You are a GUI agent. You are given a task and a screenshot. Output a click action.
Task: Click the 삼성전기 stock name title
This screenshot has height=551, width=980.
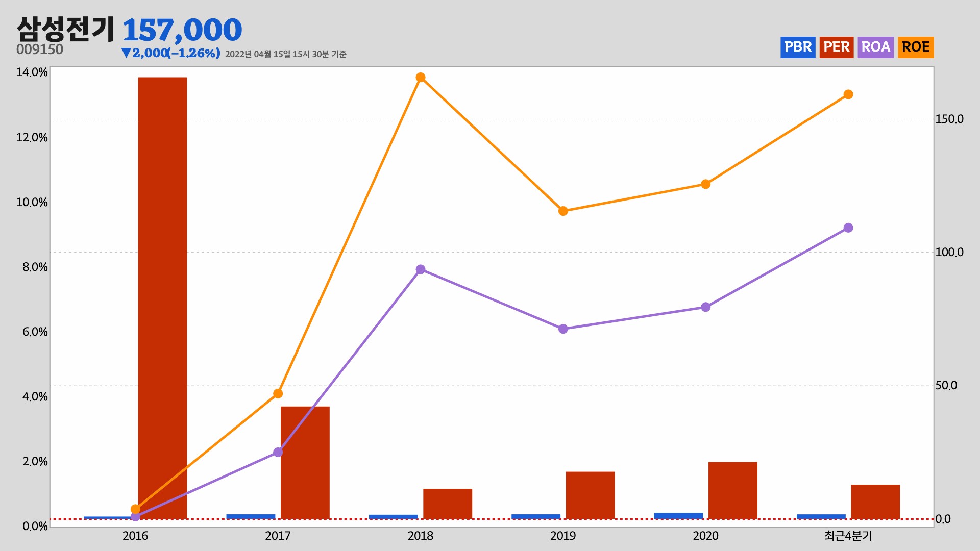pyautogui.click(x=66, y=29)
